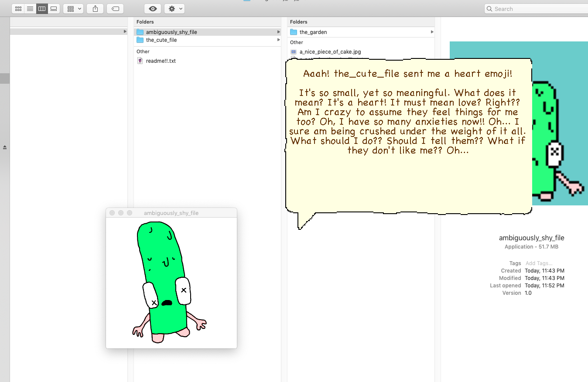The image size is (588, 382).
Task: Open the Share menu icon
Action: tap(95, 8)
